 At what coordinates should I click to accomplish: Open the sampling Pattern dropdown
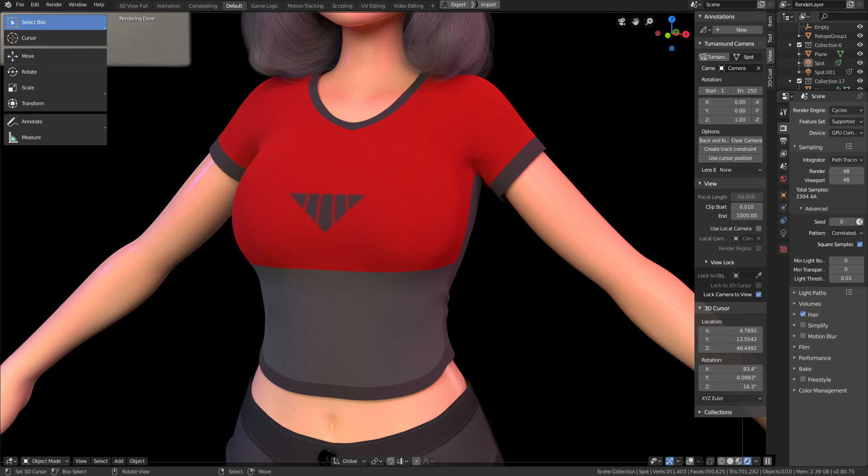click(x=846, y=233)
